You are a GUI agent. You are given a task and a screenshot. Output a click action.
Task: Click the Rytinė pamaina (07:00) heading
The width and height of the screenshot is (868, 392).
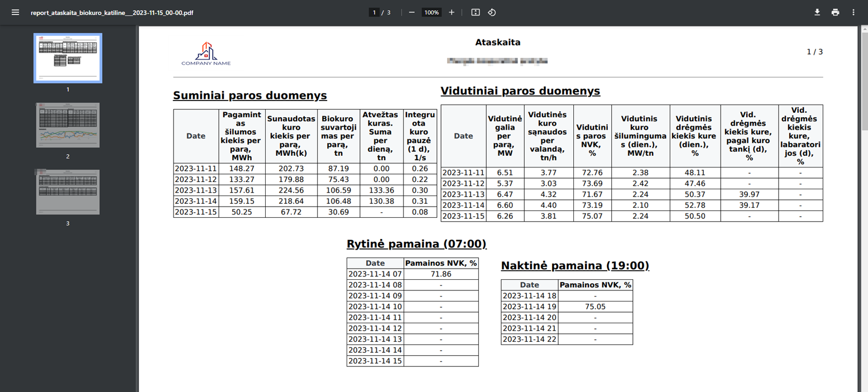[x=416, y=244]
